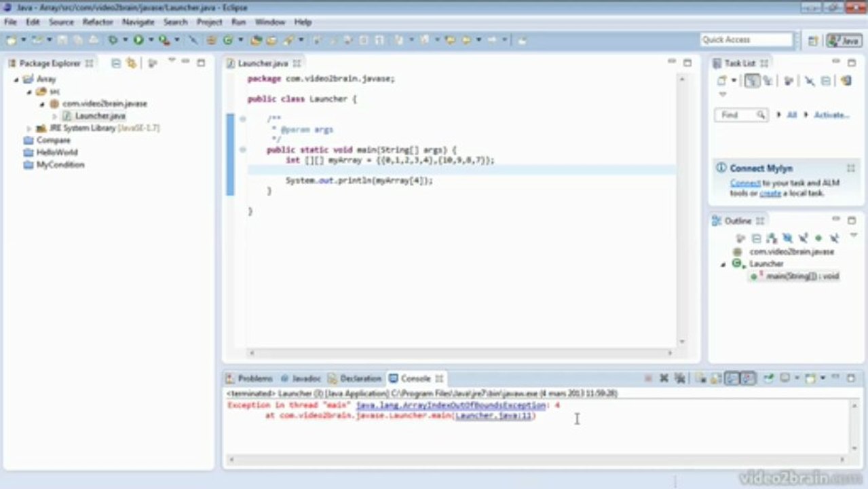Click Launcher.java:11 stack trace link

coord(494,416)
